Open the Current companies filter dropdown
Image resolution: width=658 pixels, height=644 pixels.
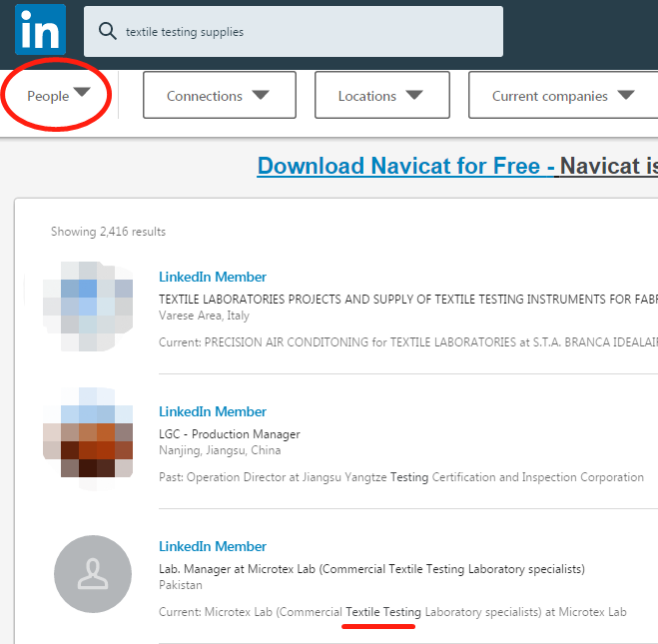pos(563,96)
